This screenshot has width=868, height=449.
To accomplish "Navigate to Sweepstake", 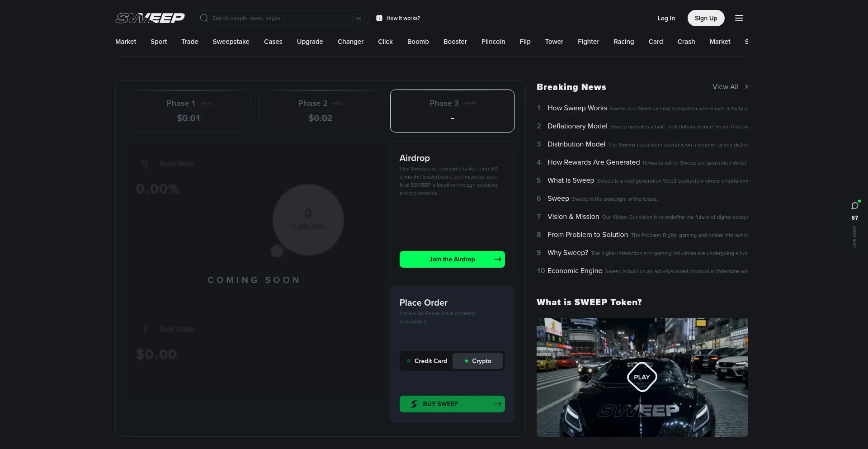I will point(231,42).
